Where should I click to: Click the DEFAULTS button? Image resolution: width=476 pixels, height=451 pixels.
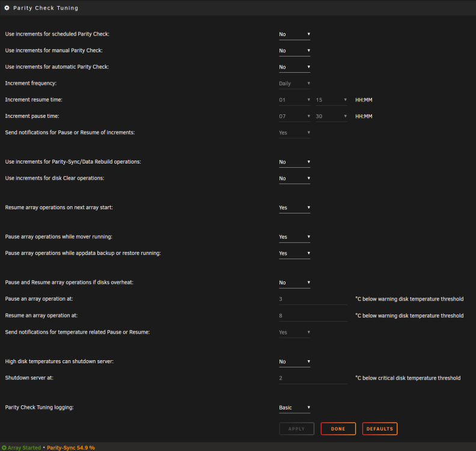coord(380,429)
